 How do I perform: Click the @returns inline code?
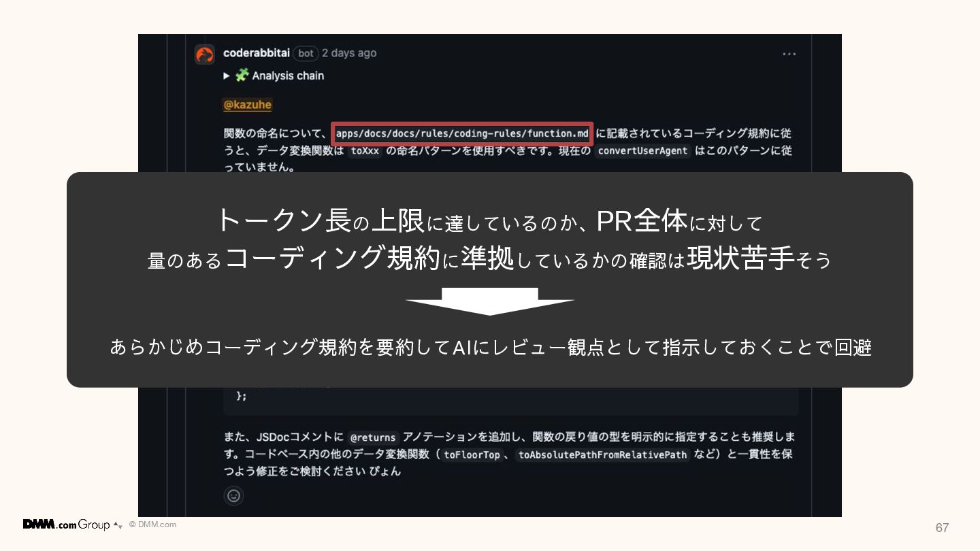pyautogui.click(x=372, y=437)
